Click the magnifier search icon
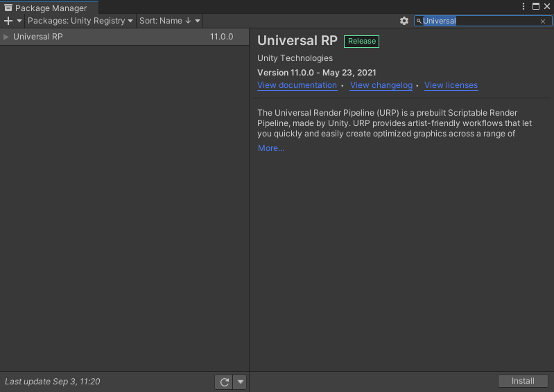Screen dimensions: 554x392 [419, 21]
